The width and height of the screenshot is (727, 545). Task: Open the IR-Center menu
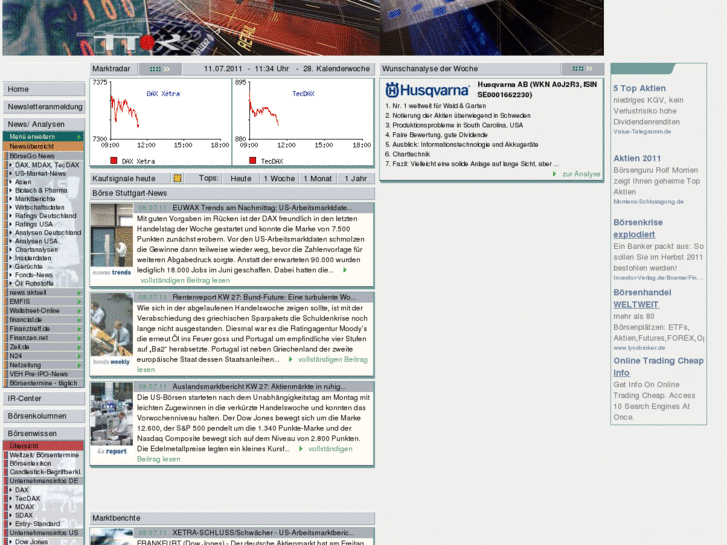point(44,398)
